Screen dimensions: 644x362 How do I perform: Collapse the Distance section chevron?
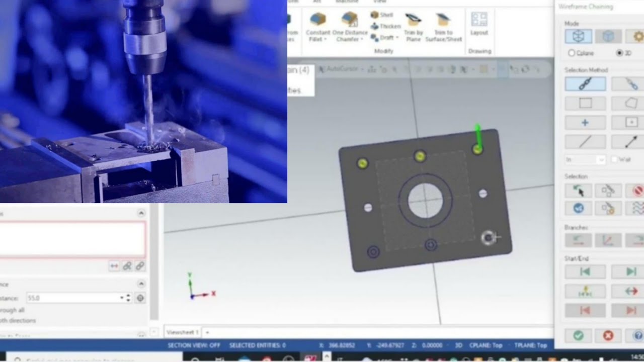point(141,284)
